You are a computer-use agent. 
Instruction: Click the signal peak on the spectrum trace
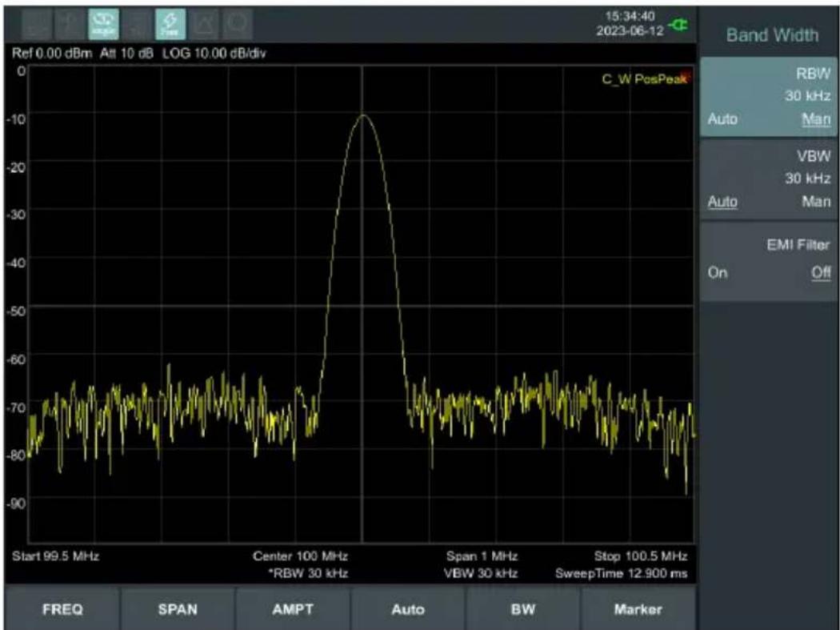coord(362,115)
